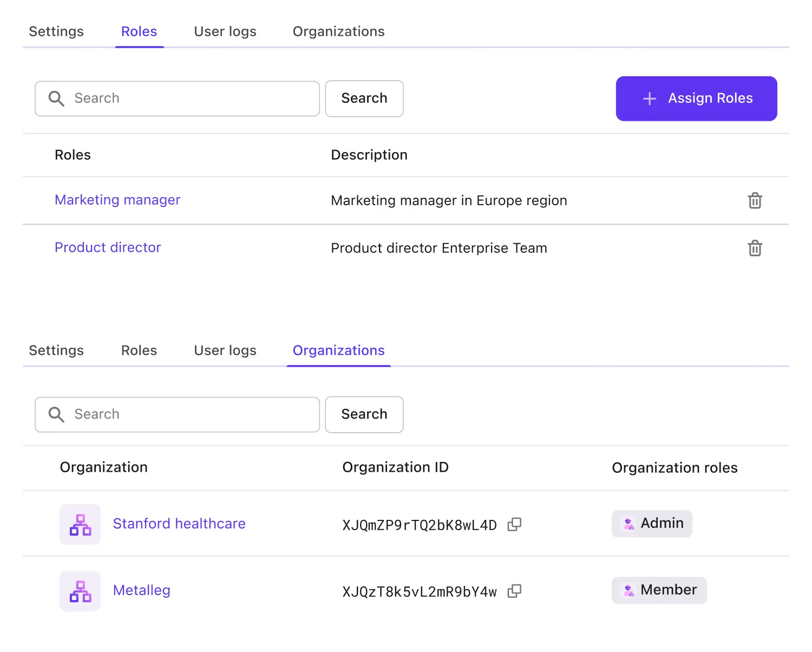Click the Search button in the organizations panel
Viewport: 812px width, 652px height.
pyautogui.click(x=364, y=414)
